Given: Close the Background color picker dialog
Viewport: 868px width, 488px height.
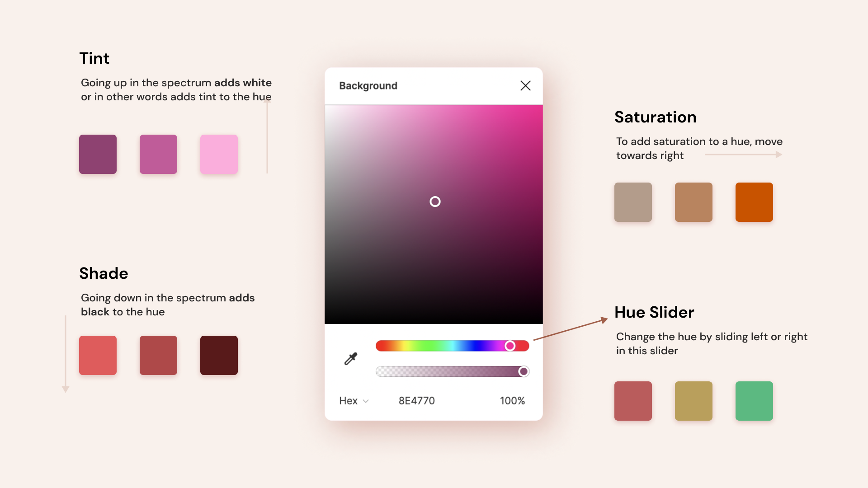Looking at the screenshot, I should pyautogui.click(x=525, y=86).
